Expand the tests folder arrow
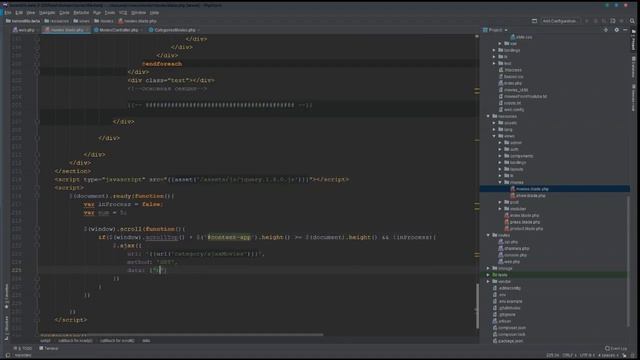Screen dimensions: 640x360 (488, 275)
